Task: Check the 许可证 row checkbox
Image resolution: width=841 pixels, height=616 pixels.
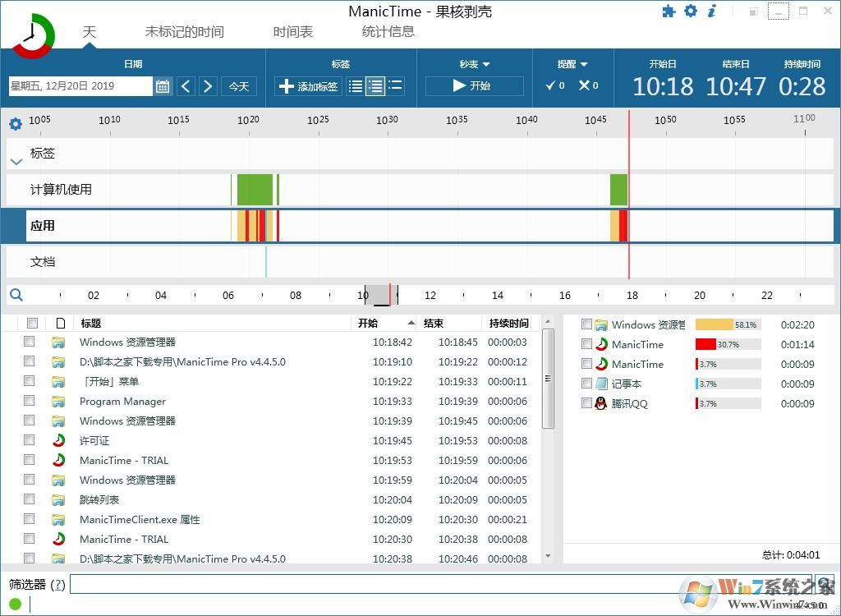Action: tap(30, 440)
